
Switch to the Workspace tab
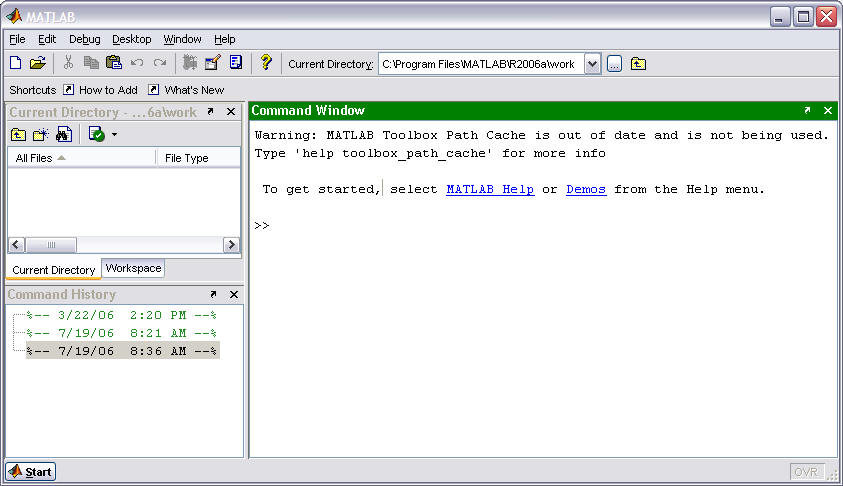click(x=133, y=269)
